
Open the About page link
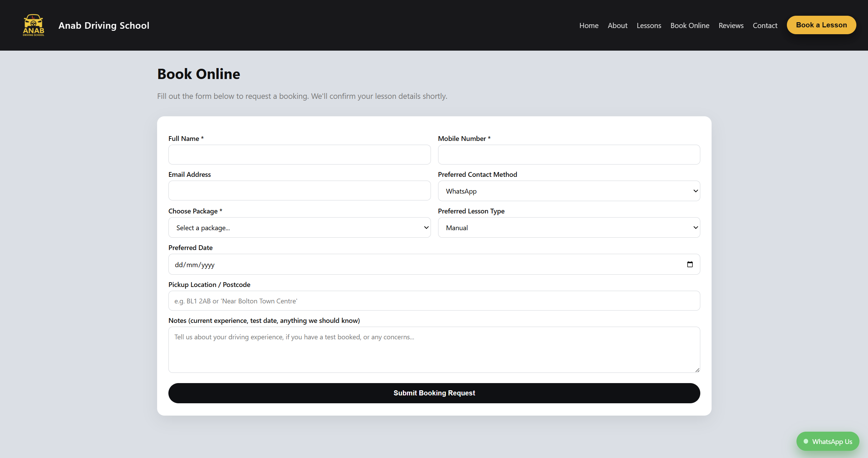617,25
